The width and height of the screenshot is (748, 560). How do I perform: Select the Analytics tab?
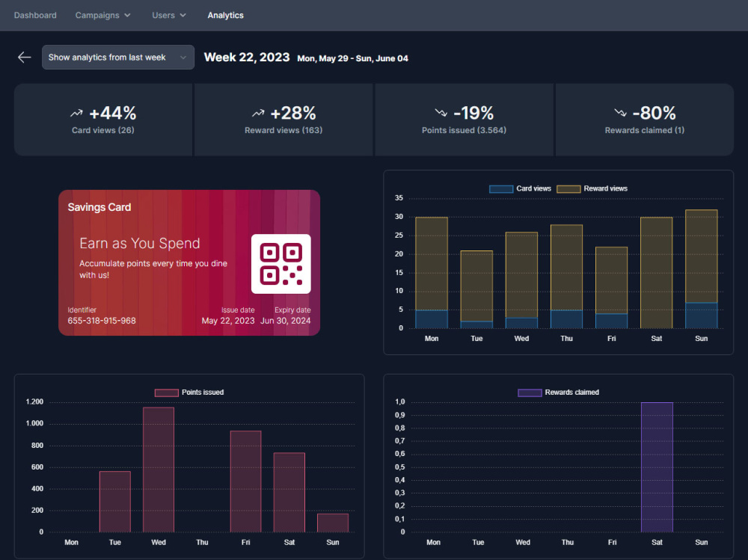click(226, 15)
